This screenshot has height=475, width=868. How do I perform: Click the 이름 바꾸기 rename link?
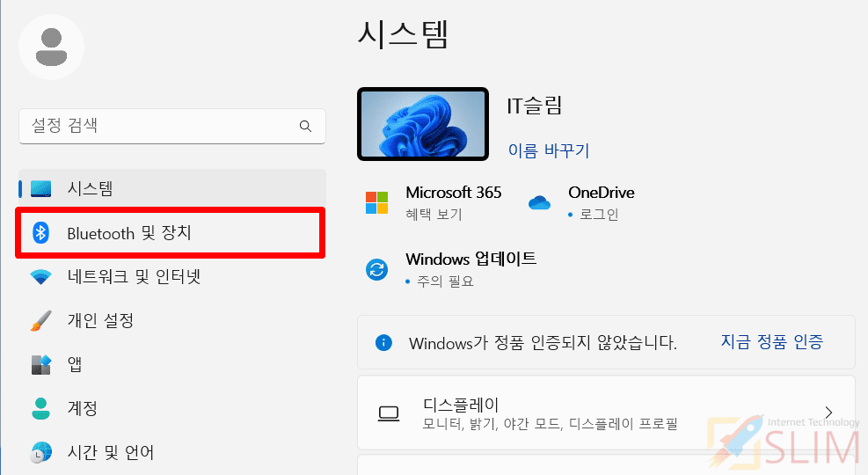pyautogui.click(x=549, y=150)
